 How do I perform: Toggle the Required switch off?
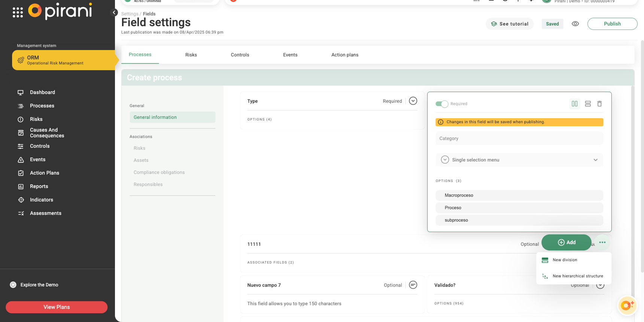pyautogui.click(x=441, y=104)
